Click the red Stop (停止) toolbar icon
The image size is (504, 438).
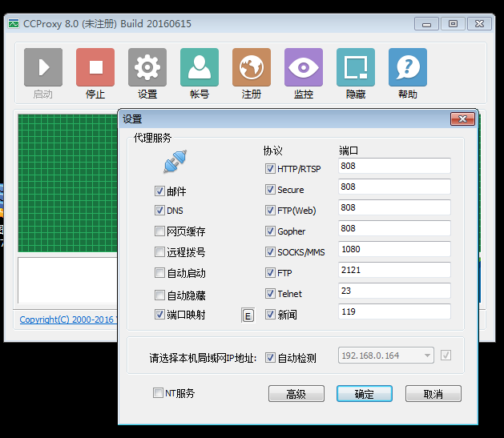(95, 67)
